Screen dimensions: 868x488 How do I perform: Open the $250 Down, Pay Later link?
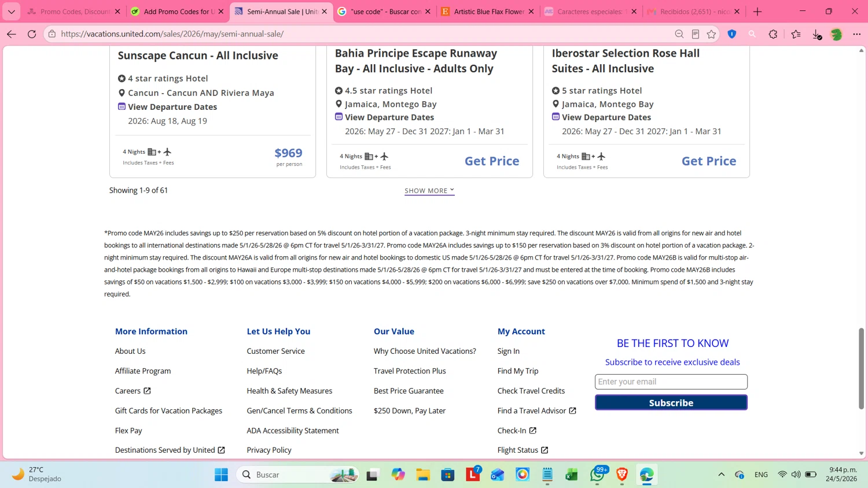[x=410, y=411]
